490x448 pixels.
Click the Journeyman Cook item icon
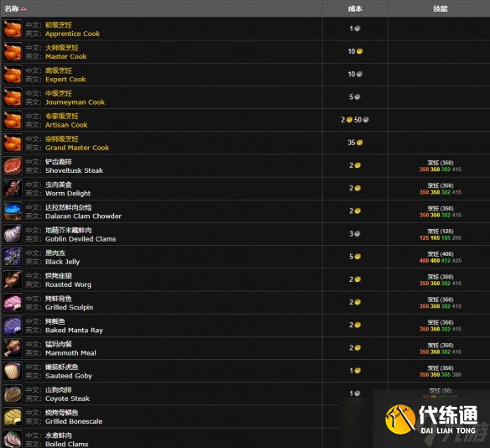13,97
